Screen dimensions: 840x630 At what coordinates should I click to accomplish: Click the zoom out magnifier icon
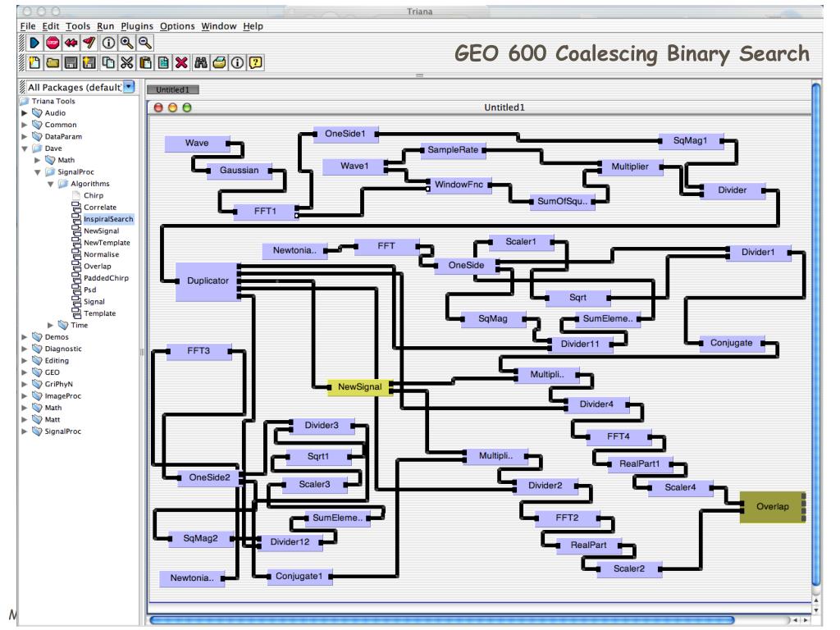click(x=144, y=43)
